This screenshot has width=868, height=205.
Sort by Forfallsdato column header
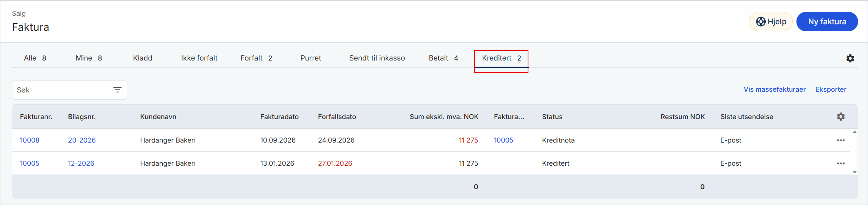pyautogui.click(x=337, y=117)
